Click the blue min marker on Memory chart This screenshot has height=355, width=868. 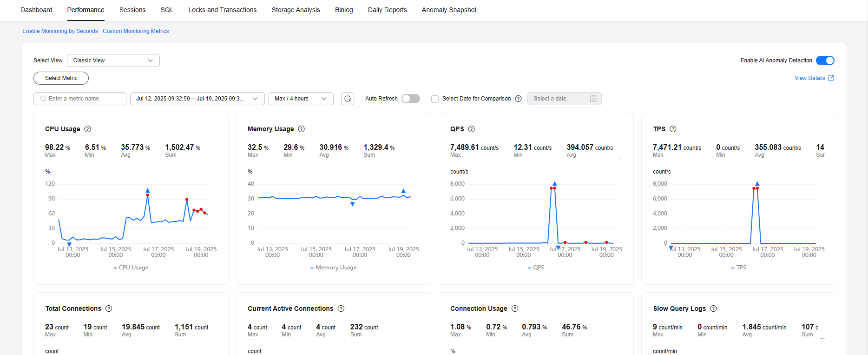[353, 204]
